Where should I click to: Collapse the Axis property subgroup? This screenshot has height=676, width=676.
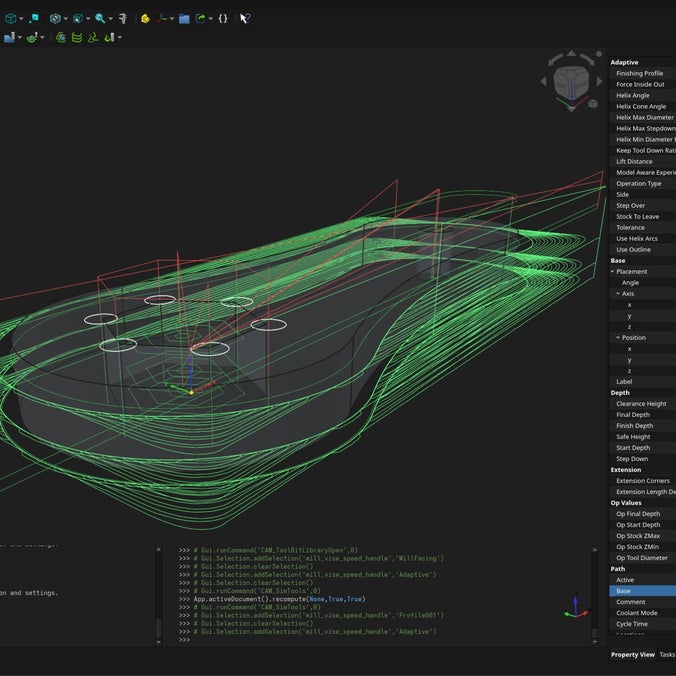(618, 294)
